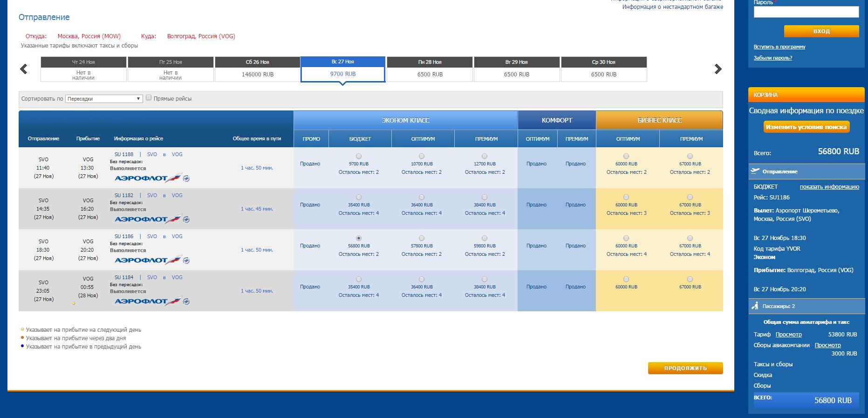Expand the Тариф breakdown via Просмотр
The image size is (868, 418).
pyautogui.click(x=788, y=335)
